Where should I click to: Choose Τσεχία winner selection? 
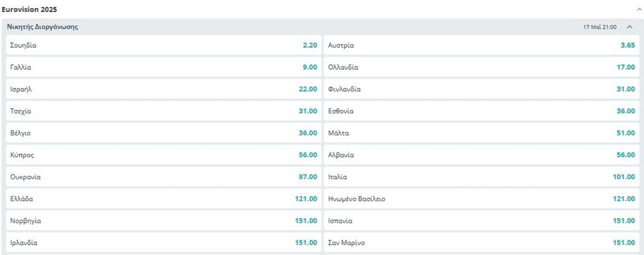point(164,111)
